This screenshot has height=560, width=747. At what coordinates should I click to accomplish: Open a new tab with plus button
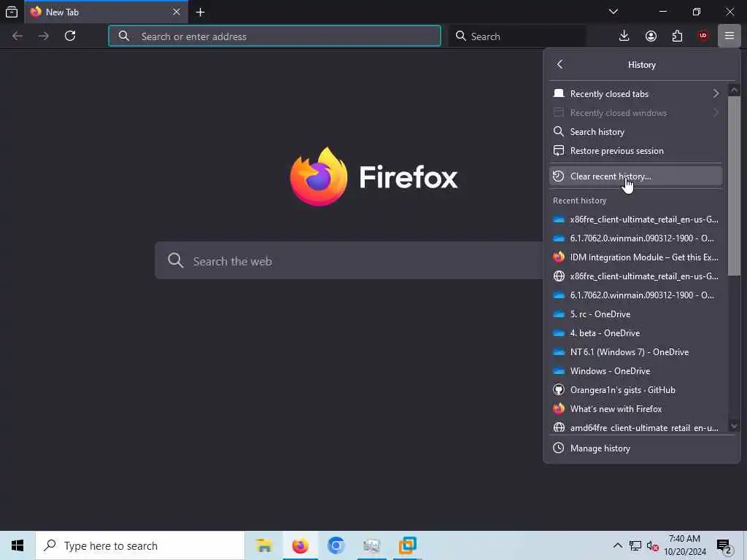click(200, 12)
